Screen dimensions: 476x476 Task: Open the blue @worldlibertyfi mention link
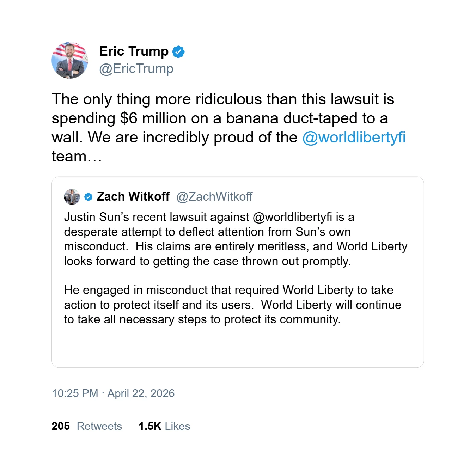tap(354, 138)
